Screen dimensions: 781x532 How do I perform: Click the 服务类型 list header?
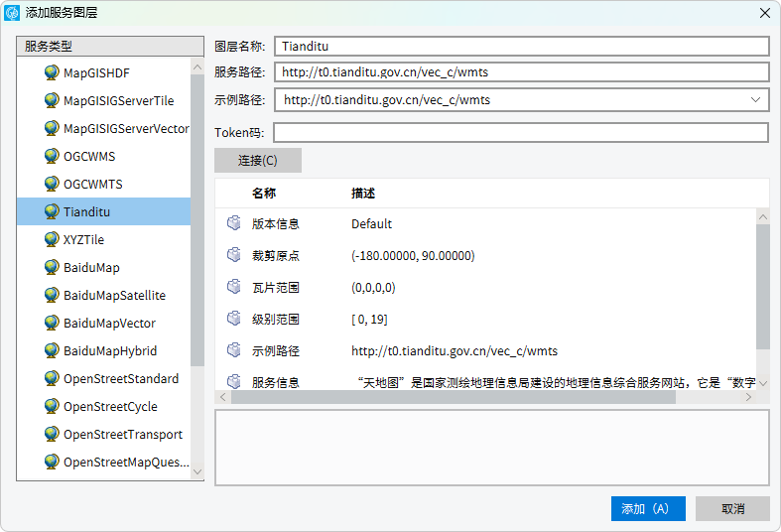click(x=110, y=47)
